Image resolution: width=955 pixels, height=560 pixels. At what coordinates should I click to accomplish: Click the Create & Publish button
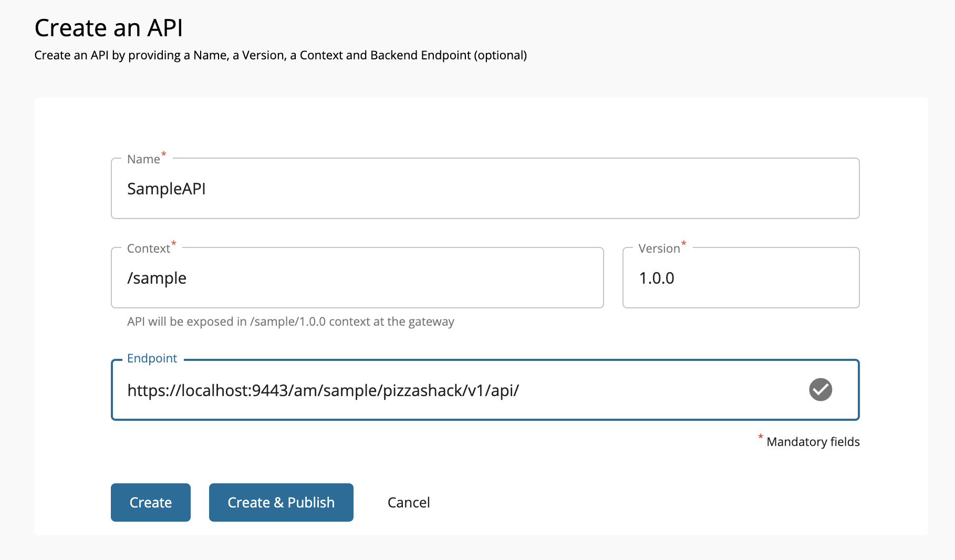pos(281,502)
